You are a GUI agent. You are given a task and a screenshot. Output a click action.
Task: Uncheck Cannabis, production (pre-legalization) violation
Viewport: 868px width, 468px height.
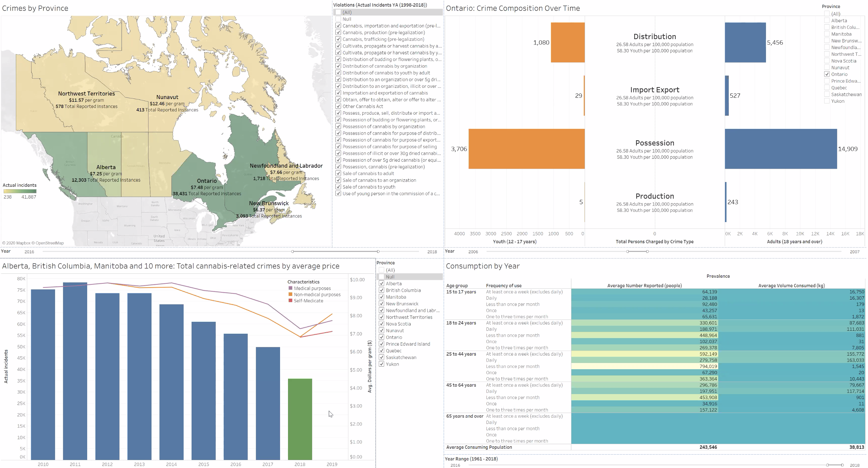tap(338, 32)
